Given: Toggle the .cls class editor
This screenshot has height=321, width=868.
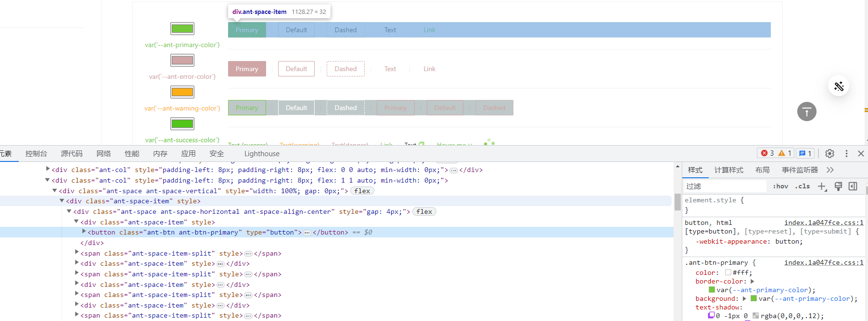Looking at the screenshot, I should pos(802,186).
